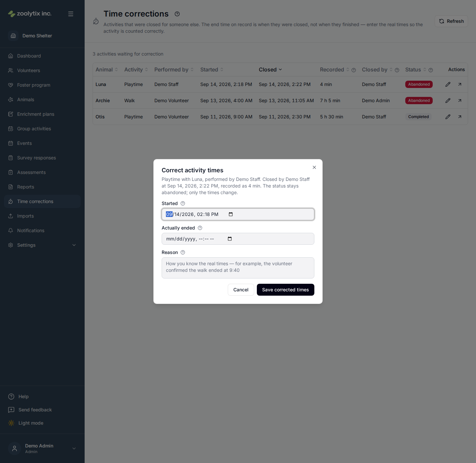
Task: Focus the Started date-time field
Action: click(238, 214)
